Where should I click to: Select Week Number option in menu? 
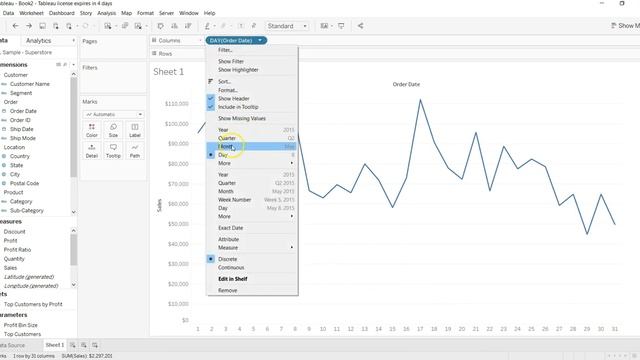[x=251, y=200]
